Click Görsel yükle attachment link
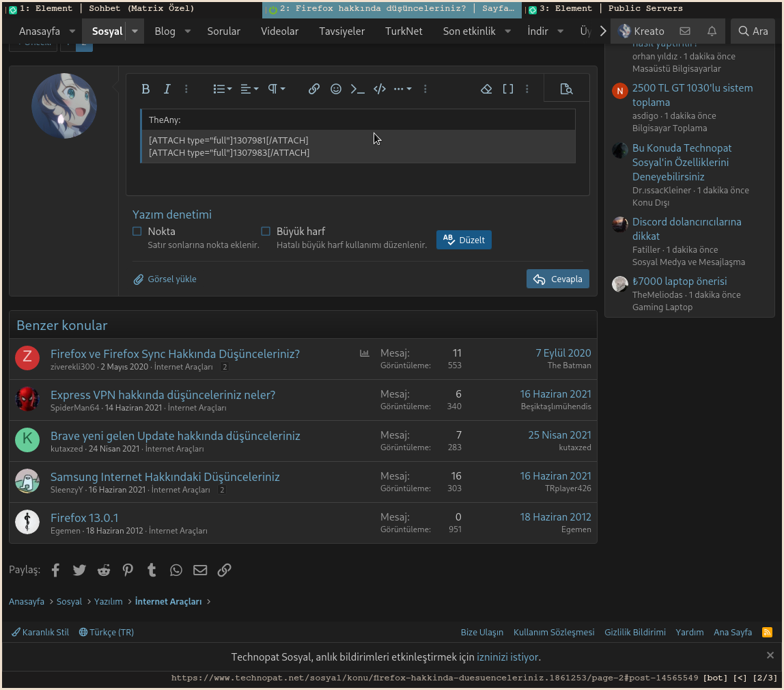The height and width of the screenshot is (690, 784). click(165, 279)
